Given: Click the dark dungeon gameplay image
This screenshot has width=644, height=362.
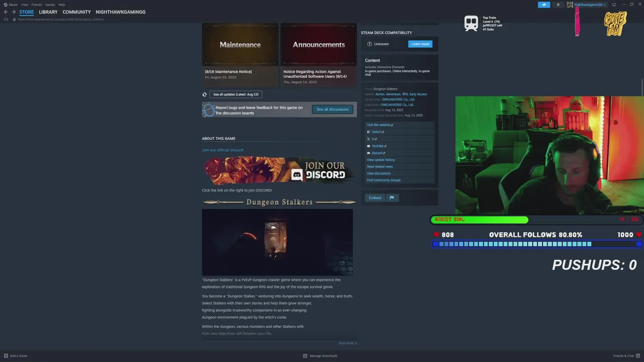Looking at the screenshot, I should tap(277, 242).
